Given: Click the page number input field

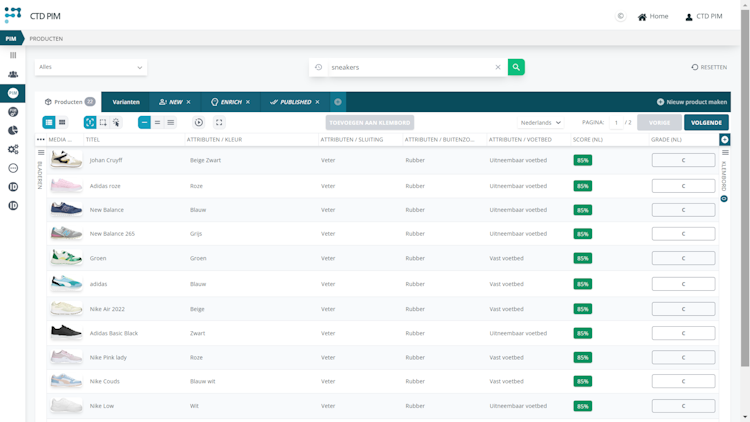Looking at the screenshot, I should [x=617, y=122].
